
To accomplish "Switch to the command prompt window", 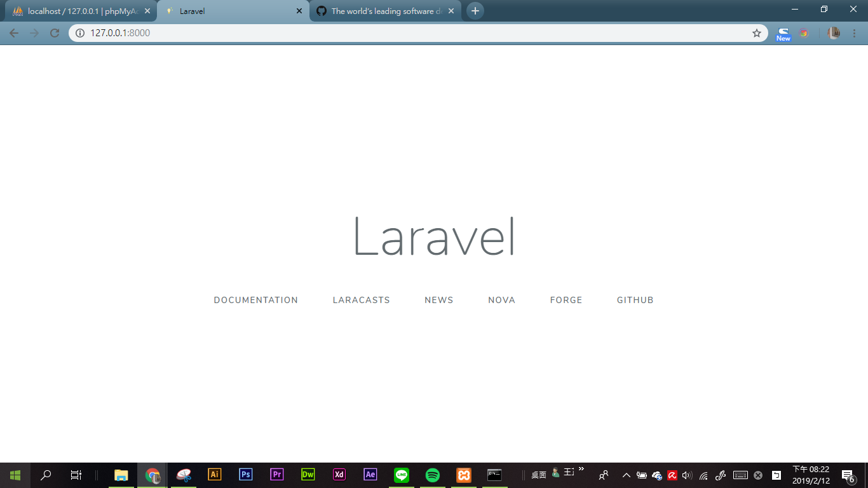I will pyautogui.click(x=495, y=475).
